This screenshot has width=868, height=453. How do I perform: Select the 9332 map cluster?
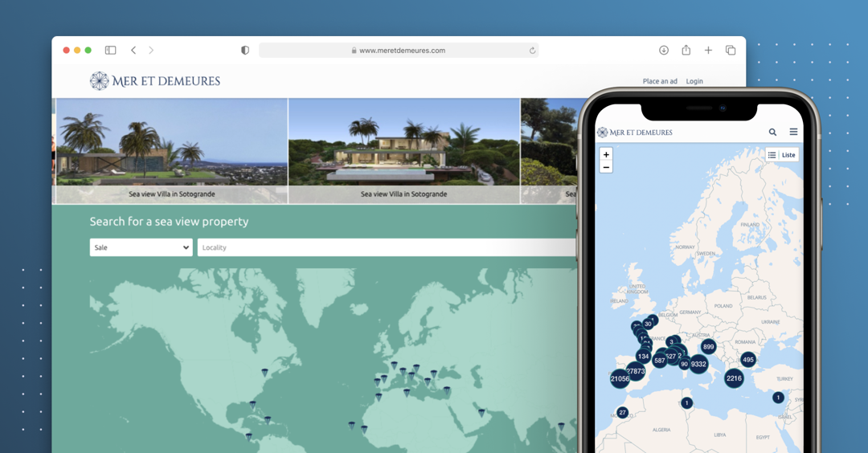tap(698, 364)
